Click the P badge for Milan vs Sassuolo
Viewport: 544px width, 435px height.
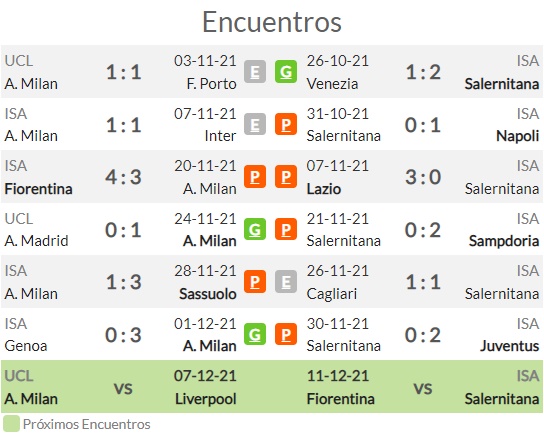(255, 282)
